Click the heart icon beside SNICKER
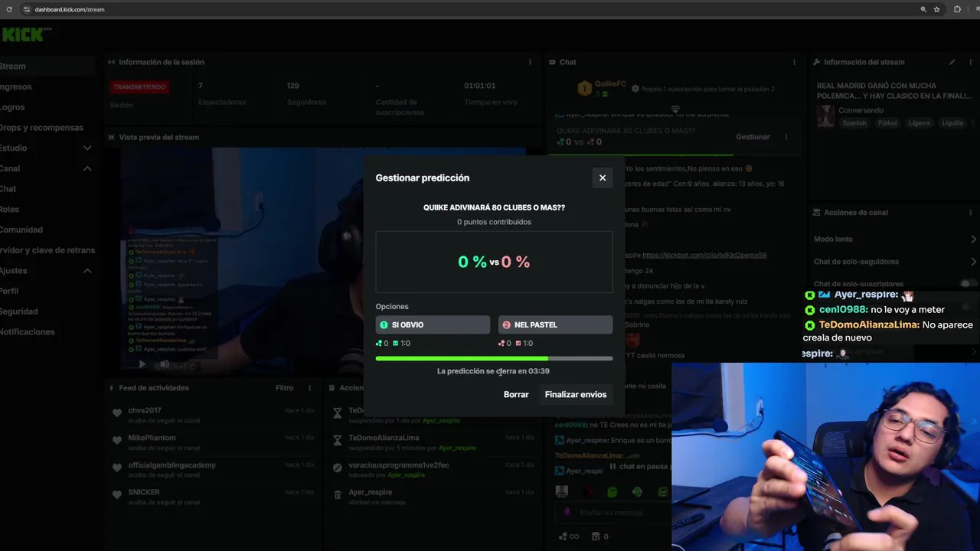Viewport: 980px width, 551px height. click(117, 495)
